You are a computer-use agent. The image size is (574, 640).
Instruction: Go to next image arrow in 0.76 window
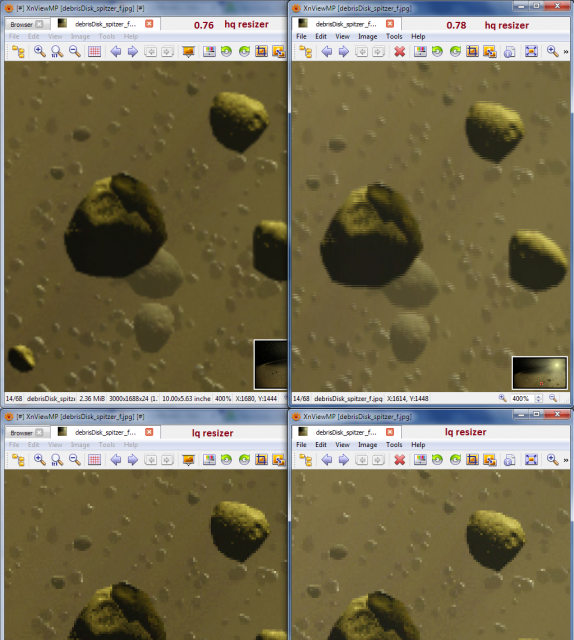[x=133, y=51]
